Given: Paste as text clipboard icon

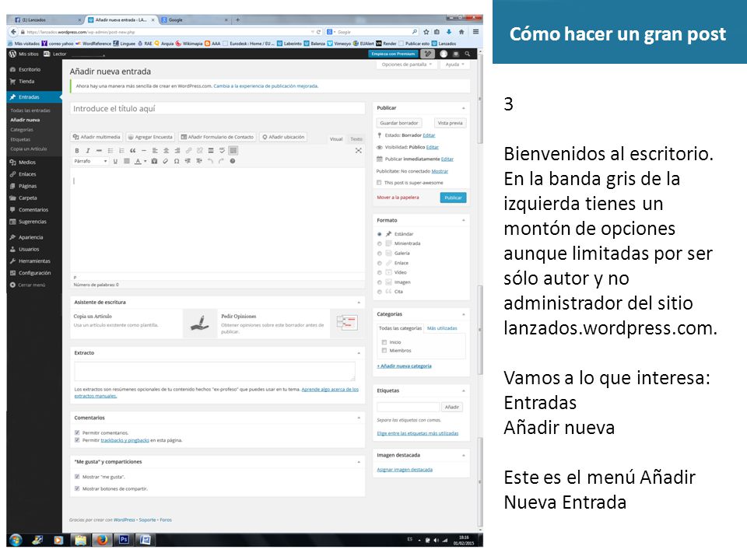Looking at the screenshot, I should 154,162.
